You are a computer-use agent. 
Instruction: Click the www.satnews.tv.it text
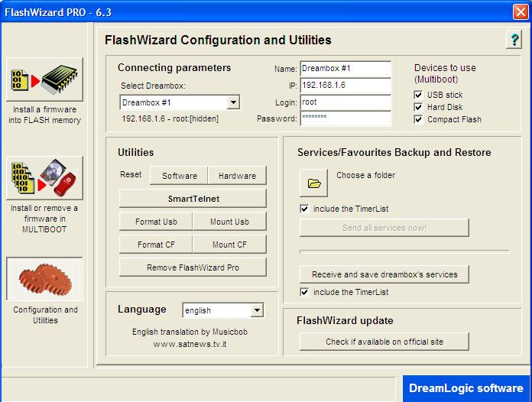pyautogui.click(x=190, y=344)
